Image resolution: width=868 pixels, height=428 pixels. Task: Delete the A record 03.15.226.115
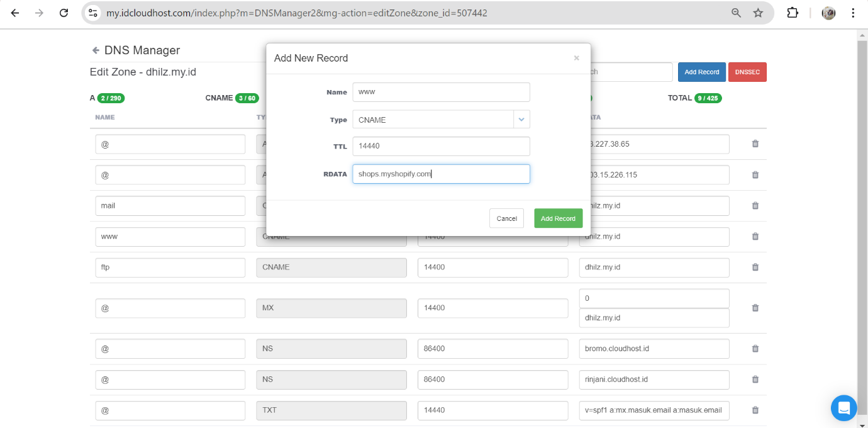755,174
